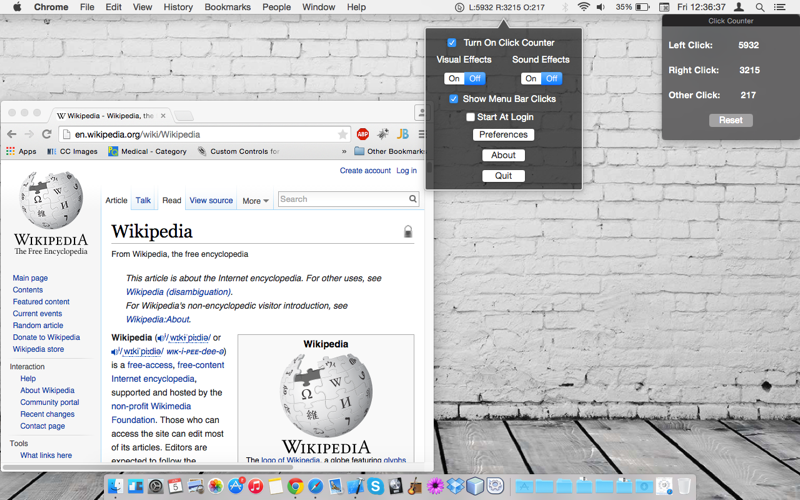Open Other Bookmarks folder
This screenshot has height=500, width=800.
coord(389,151)
